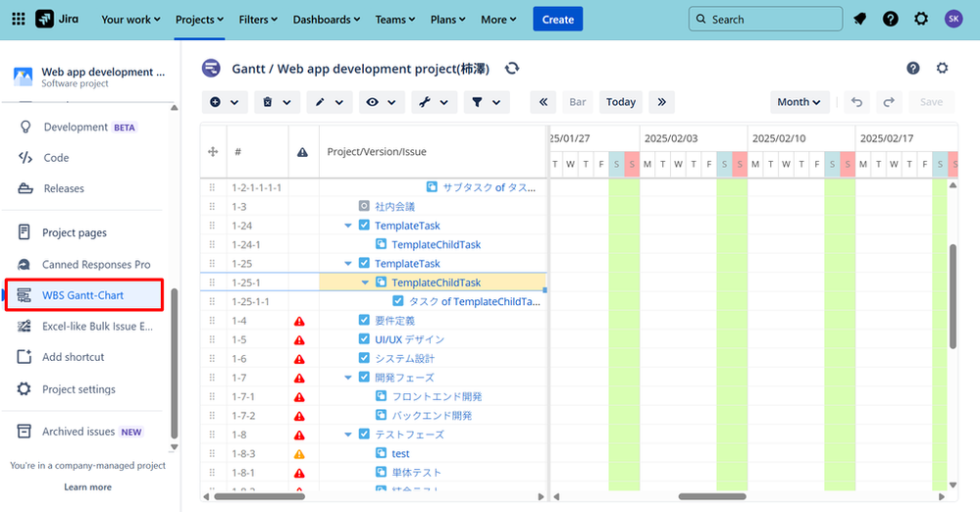Open dropdown arrow next to add icon
Image resolution: width=980 pixels, height=512 pixels.
(234, 103)
